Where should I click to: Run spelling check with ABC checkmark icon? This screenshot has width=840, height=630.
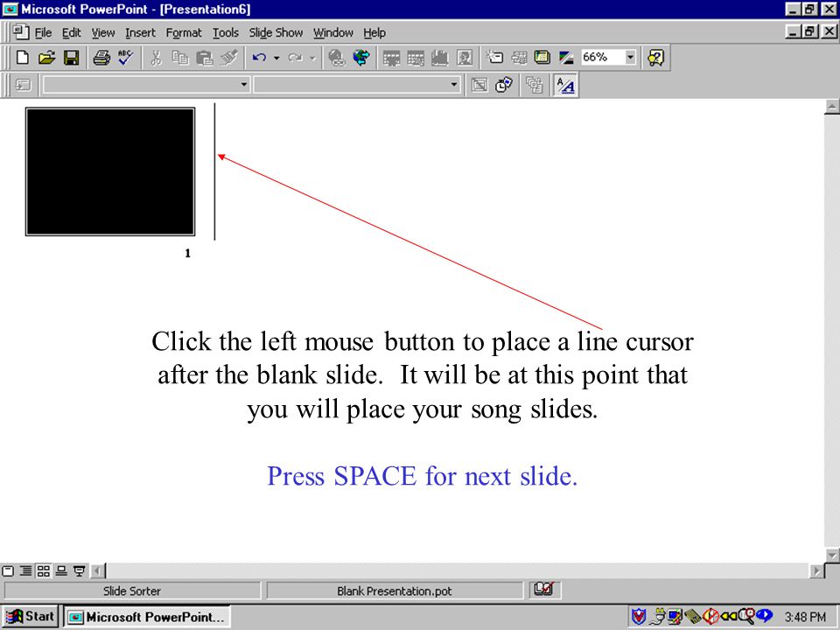point(126,58)
